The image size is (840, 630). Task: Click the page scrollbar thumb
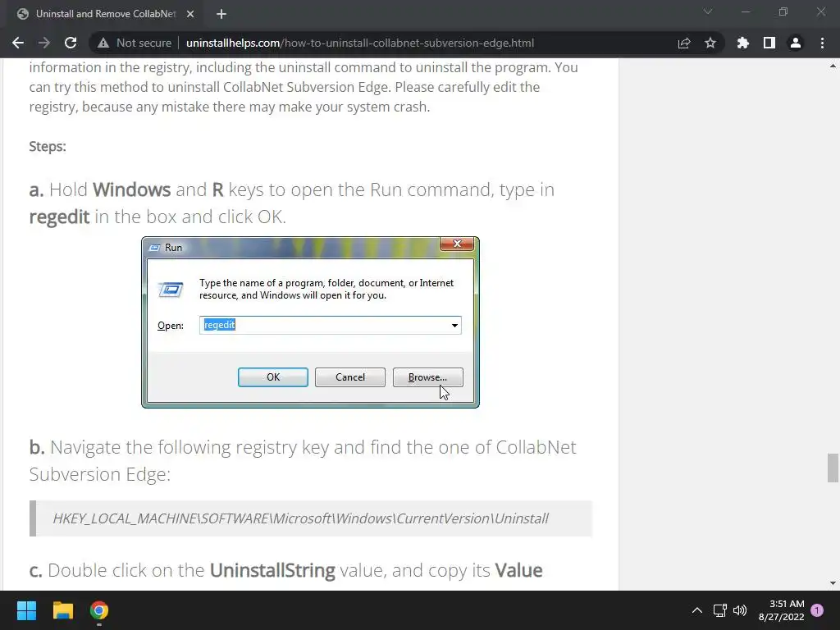833,468
